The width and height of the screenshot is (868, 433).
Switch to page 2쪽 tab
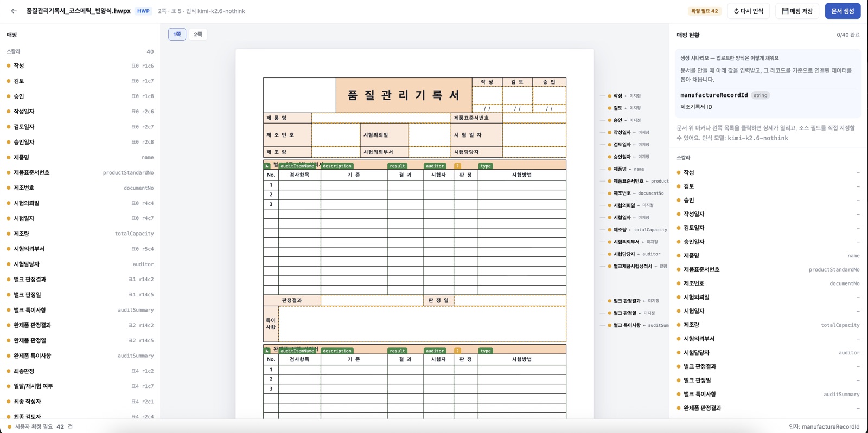coord(198,34)
